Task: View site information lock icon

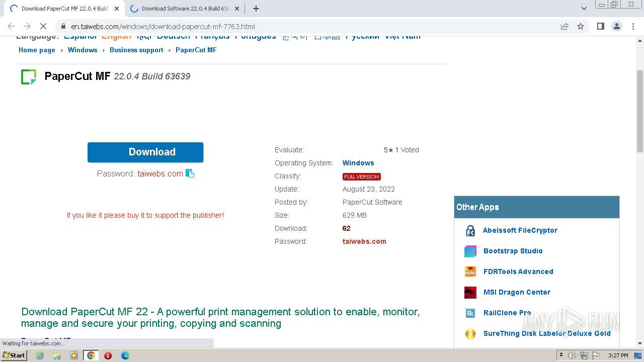Action: tap(63, 27)
